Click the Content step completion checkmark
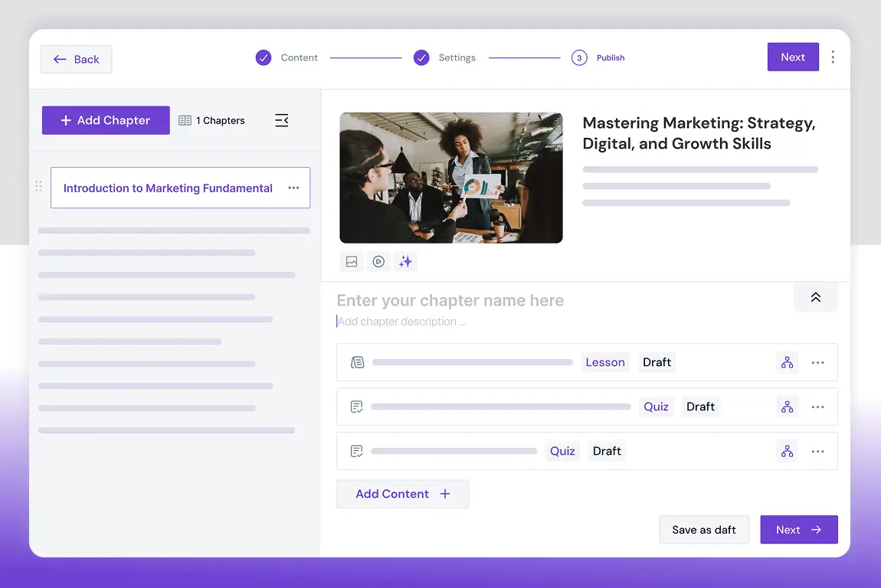 pos(263,57)
